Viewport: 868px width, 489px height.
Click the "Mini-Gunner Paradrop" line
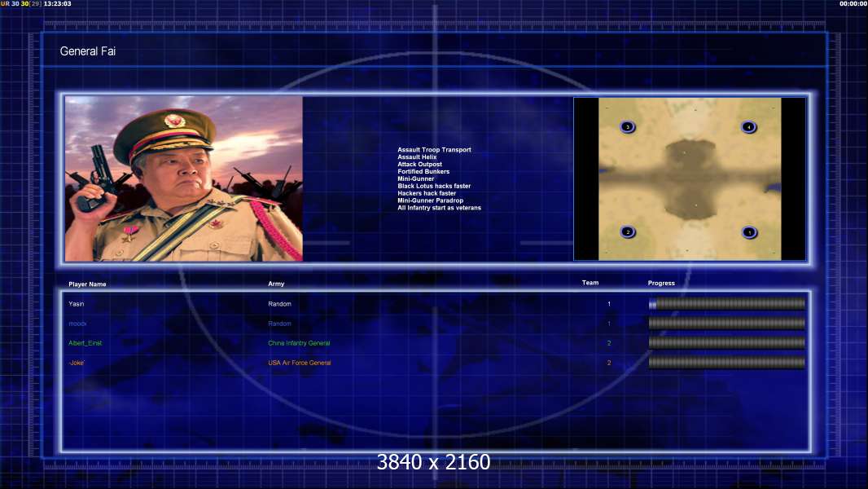[430, 200]
